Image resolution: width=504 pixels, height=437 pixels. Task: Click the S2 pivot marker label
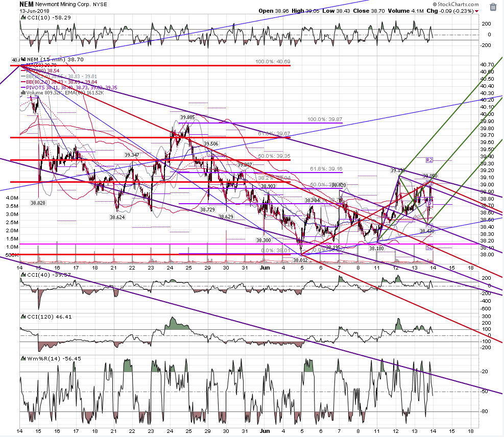click(x=429, y=248)
